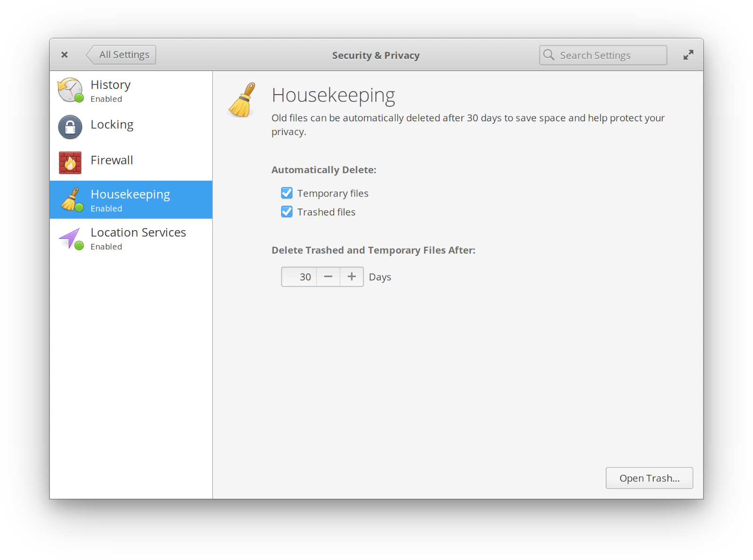Select the Housekeeping sidebar entry
This screenshot has height=560, width=753.
131,200
